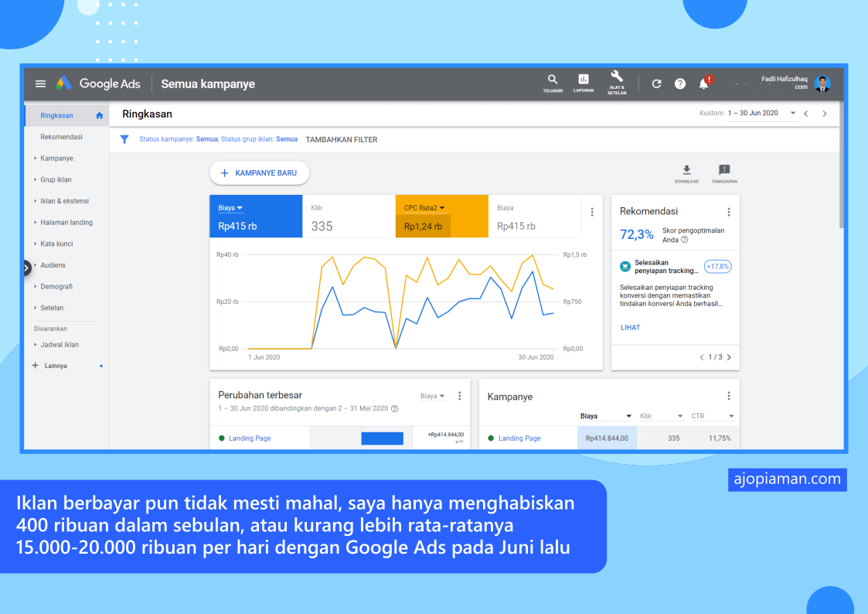
Task: Open Klik column dropdown in Kampanye card
Action: click(662, 416)
